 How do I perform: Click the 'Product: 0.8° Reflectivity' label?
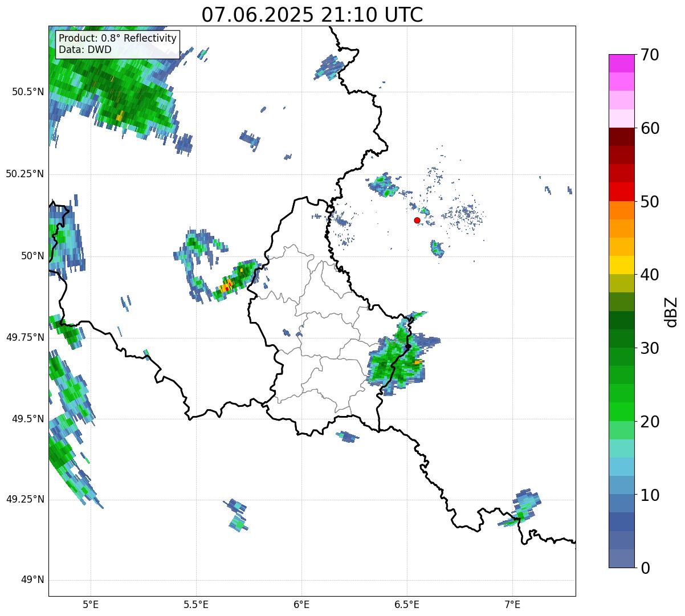118,39
